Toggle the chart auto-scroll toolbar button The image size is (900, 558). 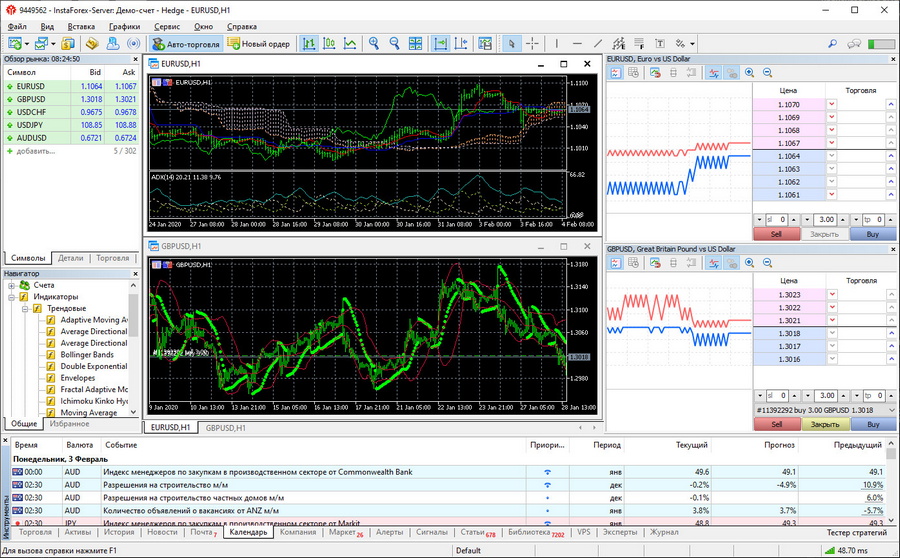pos(440,44)
